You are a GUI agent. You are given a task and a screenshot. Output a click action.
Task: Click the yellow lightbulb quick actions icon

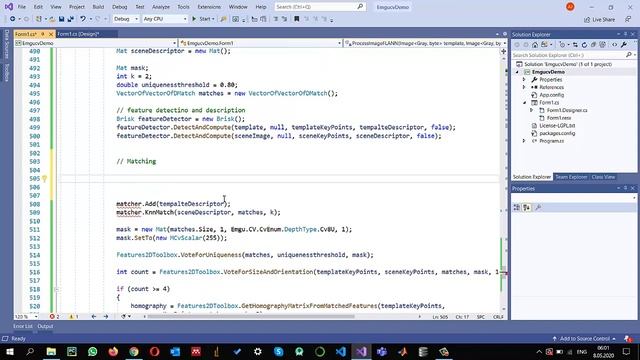pyautogui.click(x=44, y=178)
